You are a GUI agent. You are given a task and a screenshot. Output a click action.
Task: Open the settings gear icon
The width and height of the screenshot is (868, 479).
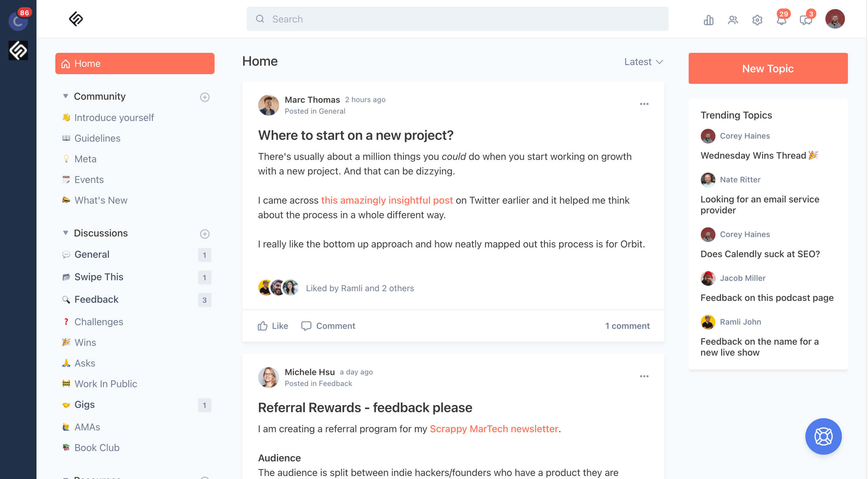click(757, 20)
